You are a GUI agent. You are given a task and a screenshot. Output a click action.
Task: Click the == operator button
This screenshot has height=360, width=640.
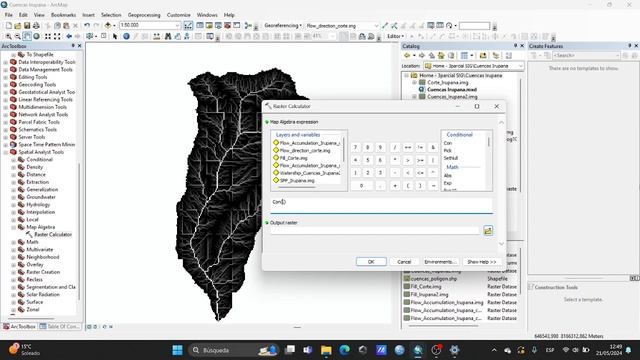coord(407,147)
